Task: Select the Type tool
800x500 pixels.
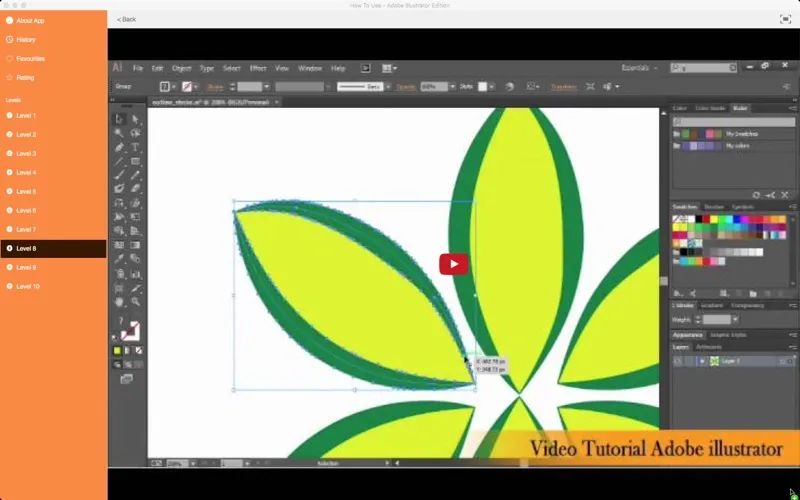Action: (135, 147)
